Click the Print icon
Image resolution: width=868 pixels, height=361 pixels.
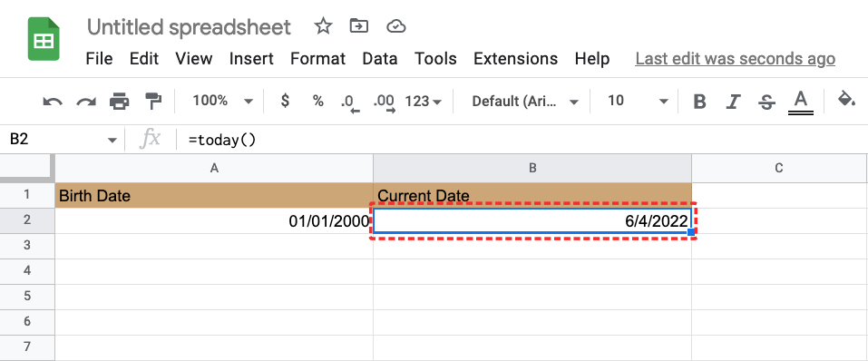(119, 102)
